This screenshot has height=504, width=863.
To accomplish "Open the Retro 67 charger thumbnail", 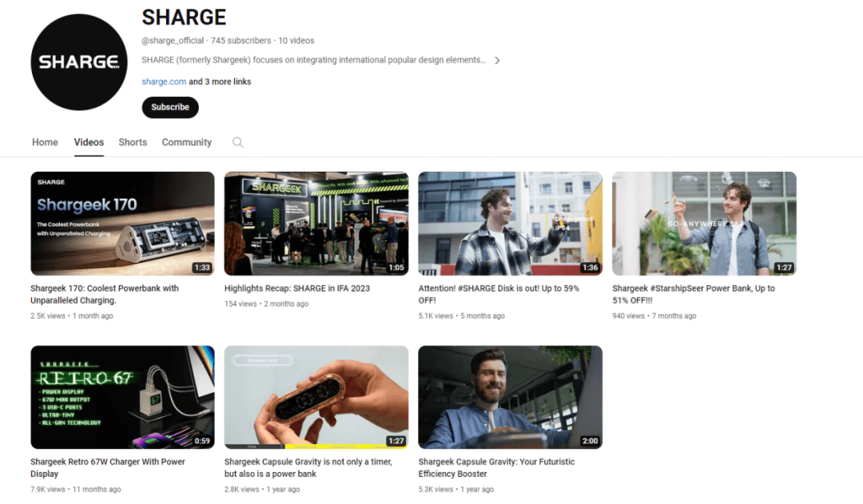I will click(123, 397).
